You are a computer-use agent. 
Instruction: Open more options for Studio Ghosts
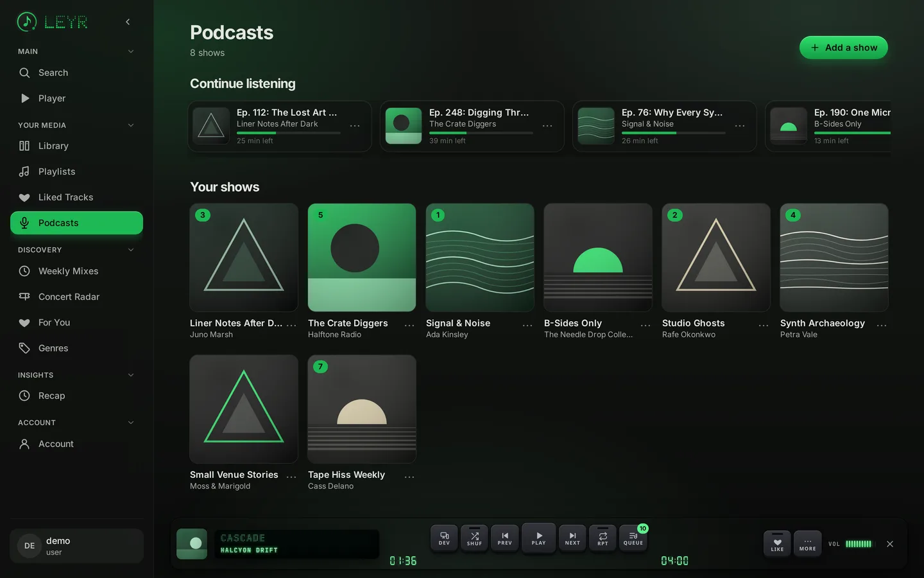(764, 326)
